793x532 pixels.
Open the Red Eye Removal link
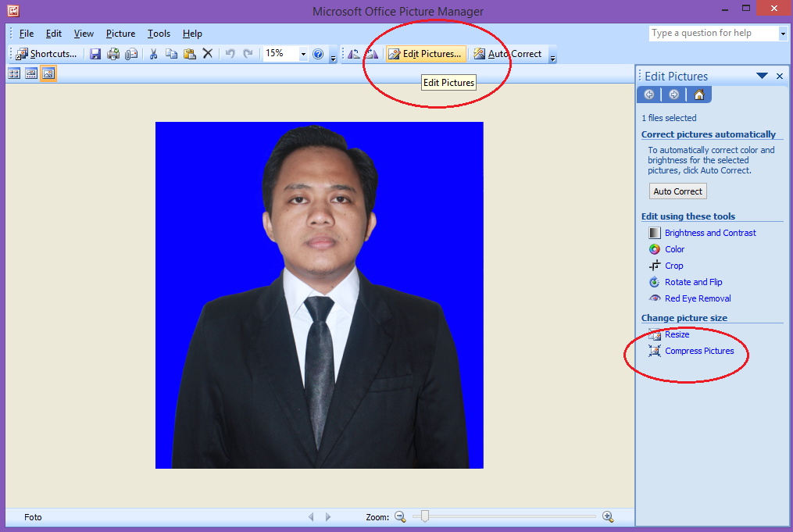pos(698,298)
